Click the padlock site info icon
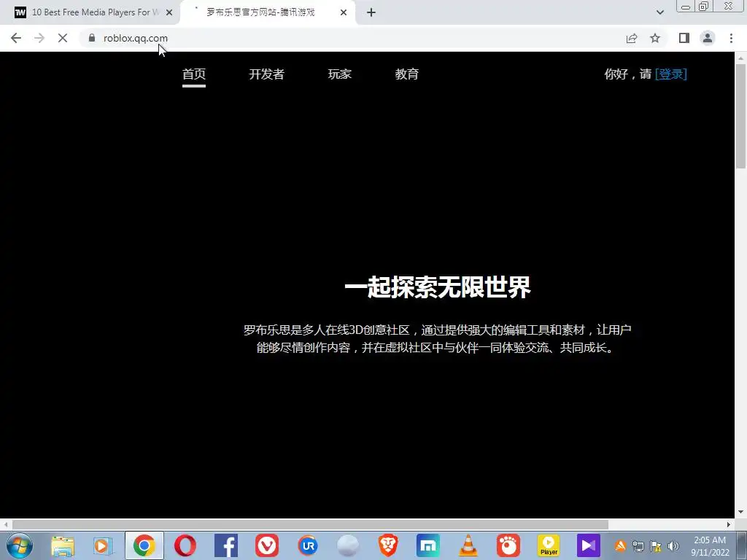747x560 pixels. pos(92,38)
